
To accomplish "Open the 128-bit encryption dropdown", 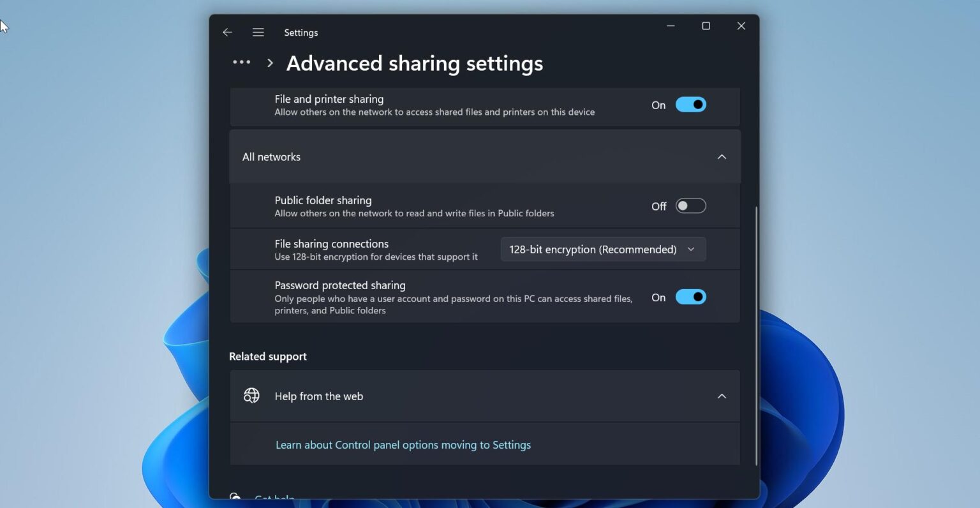I will (603, 250).
